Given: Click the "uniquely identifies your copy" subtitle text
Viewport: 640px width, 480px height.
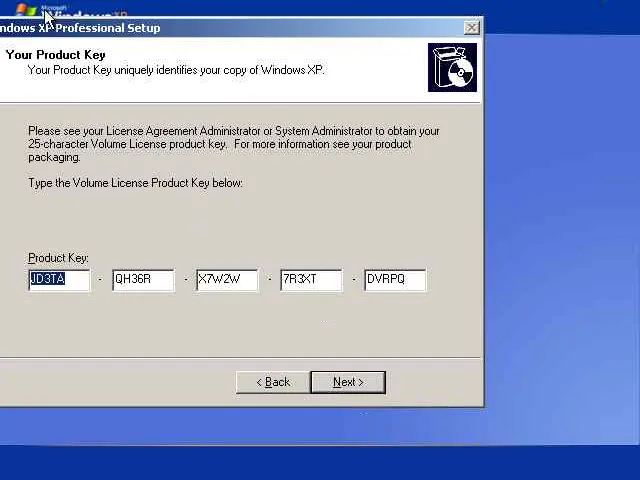Looking at the screenshot, I should [176, 70].
